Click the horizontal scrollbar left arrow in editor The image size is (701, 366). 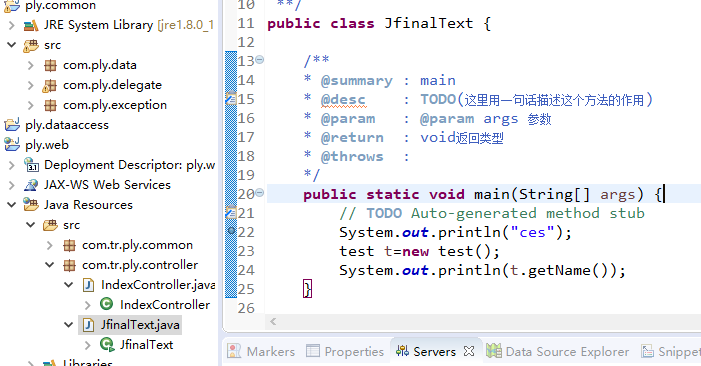273,321
